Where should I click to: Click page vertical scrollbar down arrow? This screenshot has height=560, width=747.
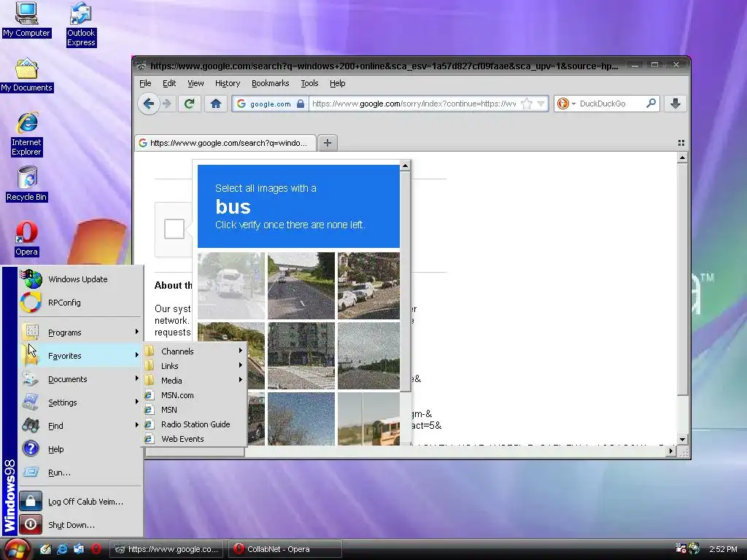(x=682, y=439)
